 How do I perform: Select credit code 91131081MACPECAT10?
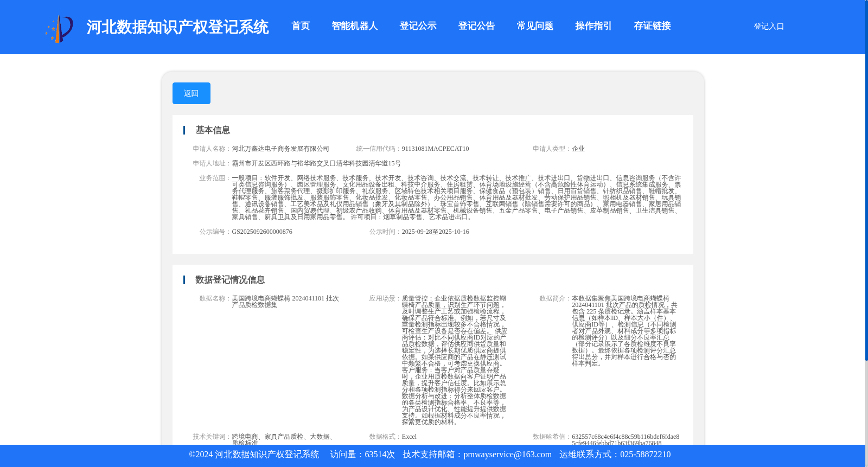click(x=435, y=149)
